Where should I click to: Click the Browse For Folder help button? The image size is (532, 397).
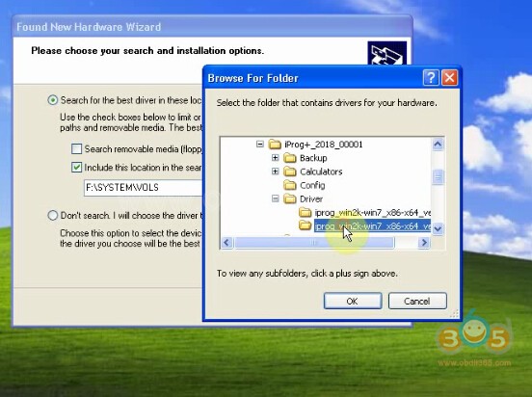click(431, 78)
